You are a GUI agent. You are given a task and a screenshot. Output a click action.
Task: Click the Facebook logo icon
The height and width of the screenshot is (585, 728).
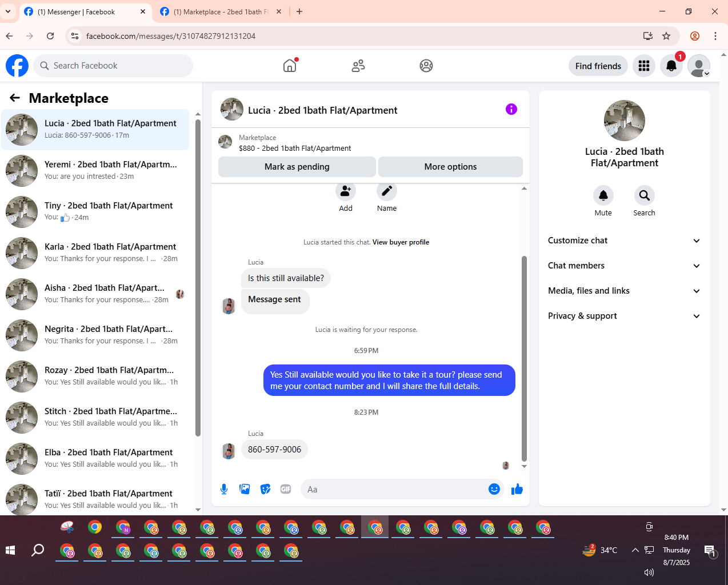point(17,66)
